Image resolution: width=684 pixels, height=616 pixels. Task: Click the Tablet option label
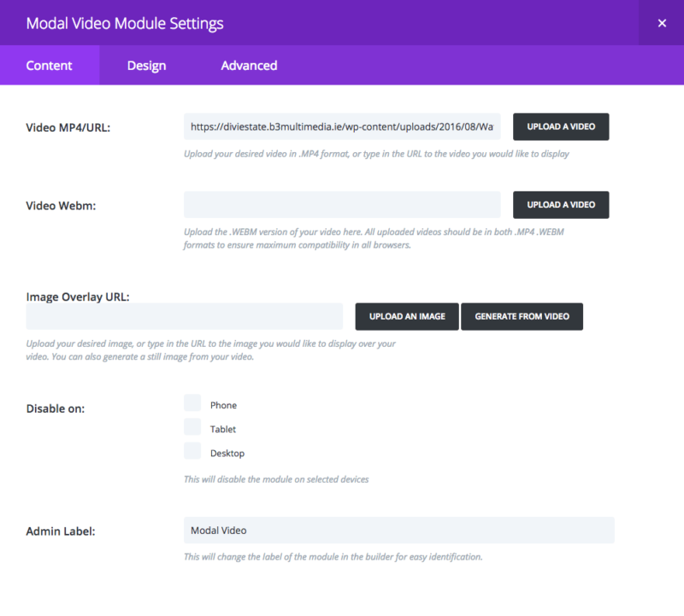[223, 430]
